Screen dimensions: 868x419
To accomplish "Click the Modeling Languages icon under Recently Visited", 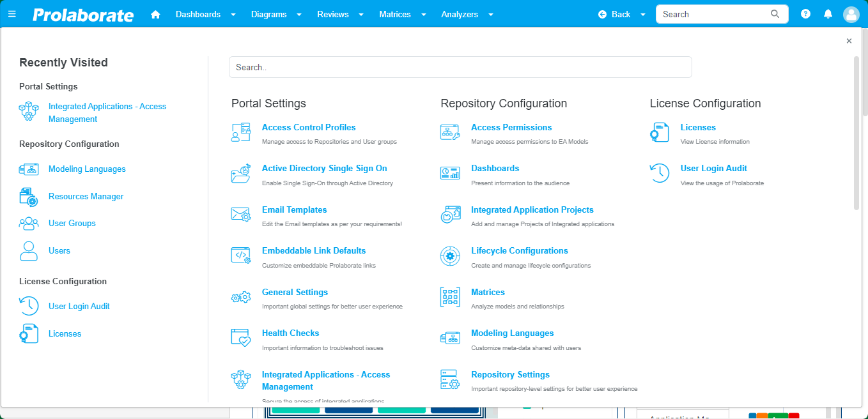I will pos(29,169).
